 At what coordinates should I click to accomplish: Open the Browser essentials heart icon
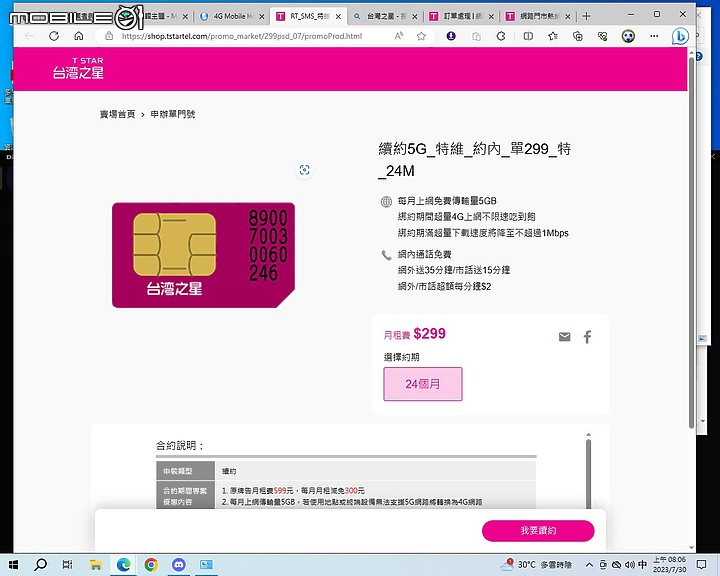[602, 36]
